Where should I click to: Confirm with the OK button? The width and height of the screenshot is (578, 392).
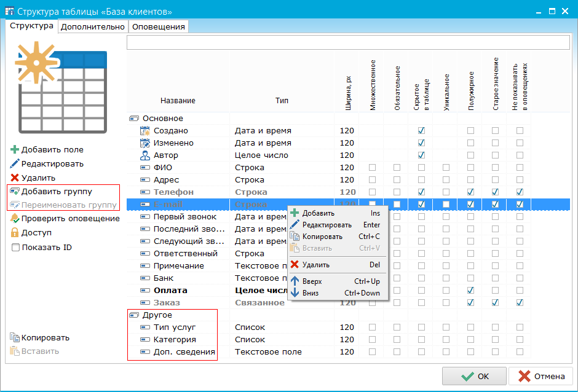[475, 376]
